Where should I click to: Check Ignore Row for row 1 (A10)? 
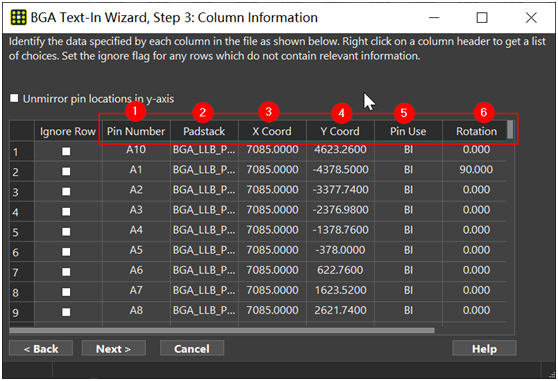click(66, 151)
